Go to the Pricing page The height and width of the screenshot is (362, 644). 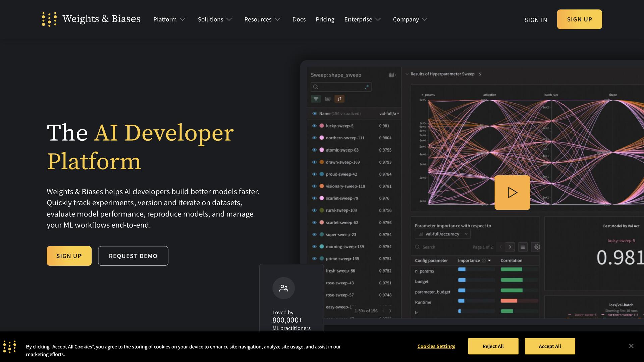(x=325, y=19)
